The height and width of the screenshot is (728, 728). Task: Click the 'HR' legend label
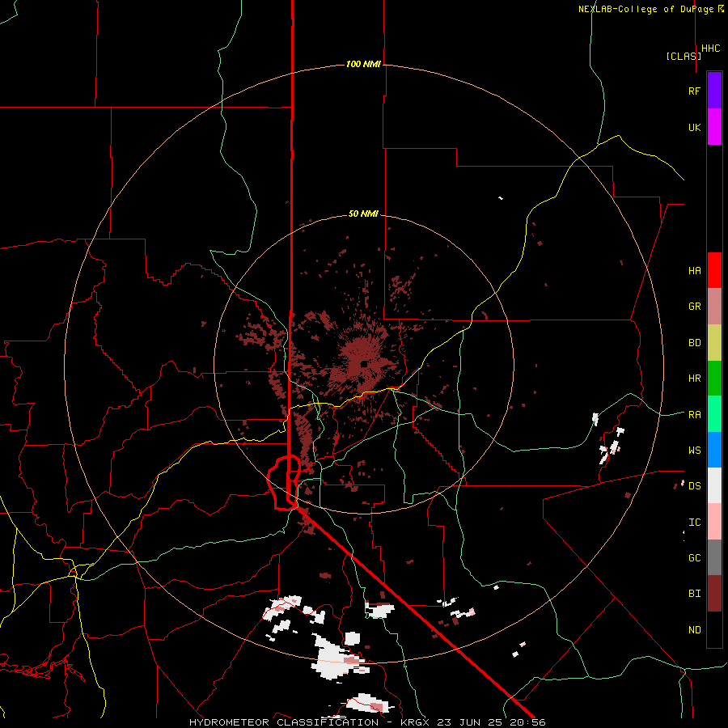tap(695, 379)
